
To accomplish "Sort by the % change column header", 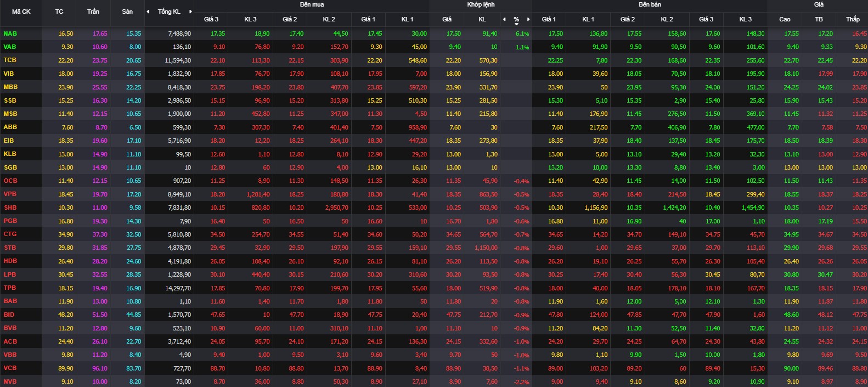I will coord(516,20).
